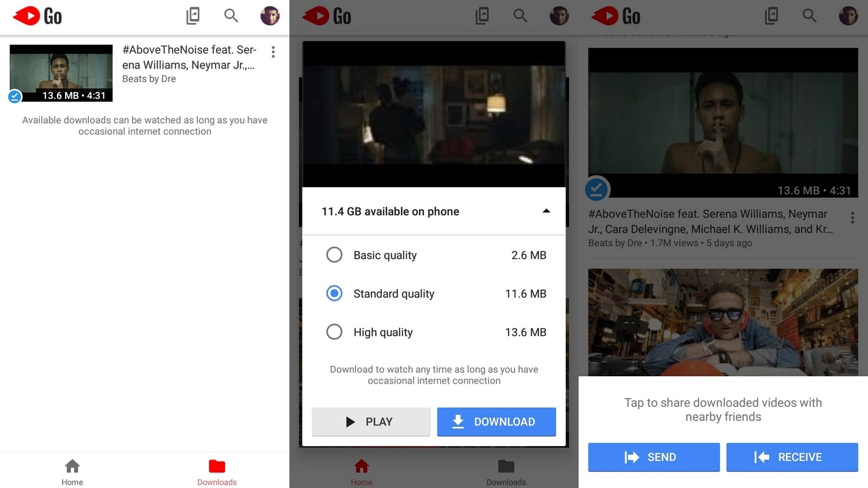Tap profile avatar in right screen header
This screenshot has height=488, width=868.
(848, 16)
